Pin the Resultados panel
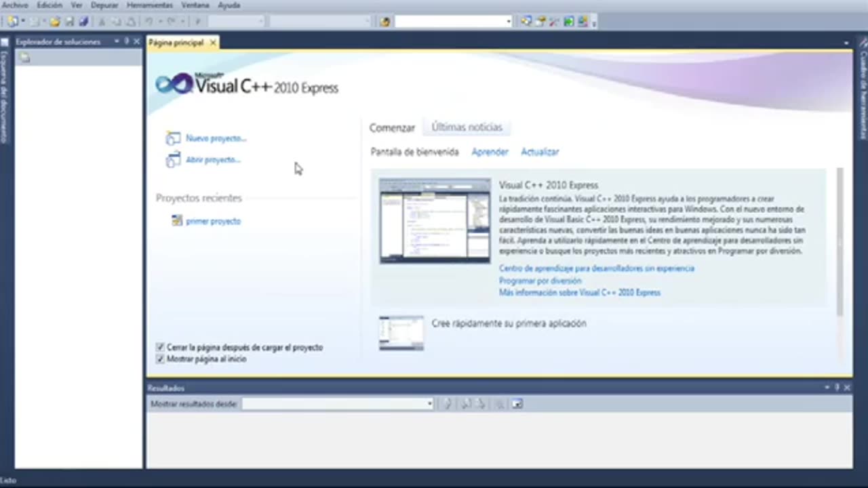The height and width of the screenshot is (488, 868). click(837, 388)
